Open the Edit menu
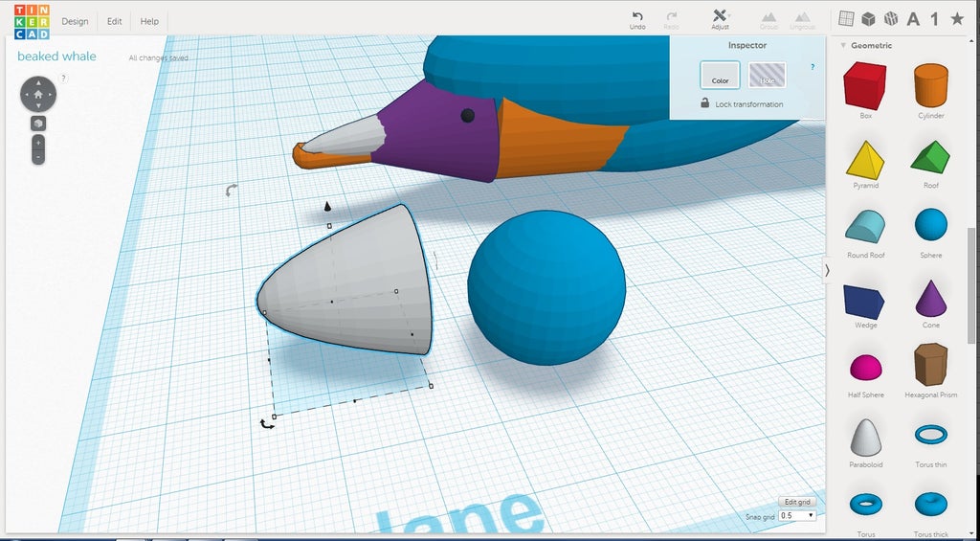 pyautogui.click(x=115, y=21)
